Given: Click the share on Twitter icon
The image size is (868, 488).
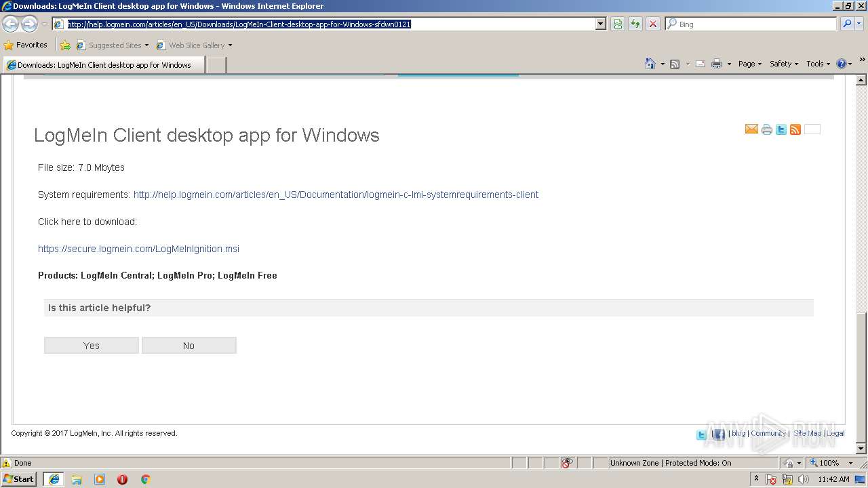Looking at the screenshot, I should point(781,129).
